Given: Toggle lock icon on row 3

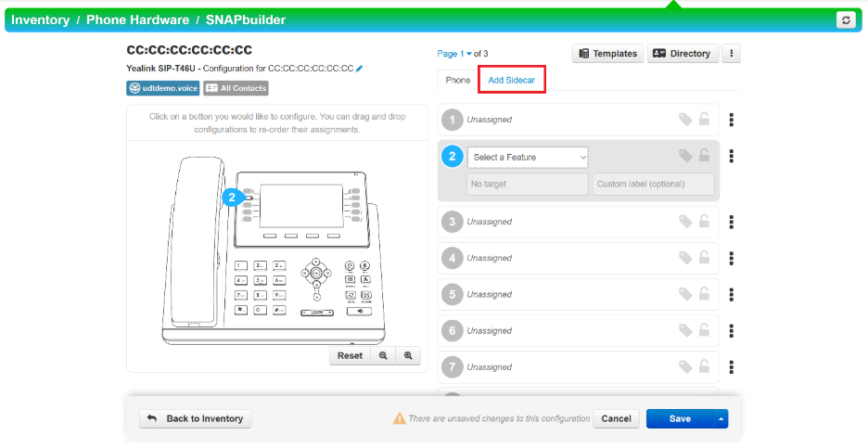Looking at the screenshot, I should 704,222.
